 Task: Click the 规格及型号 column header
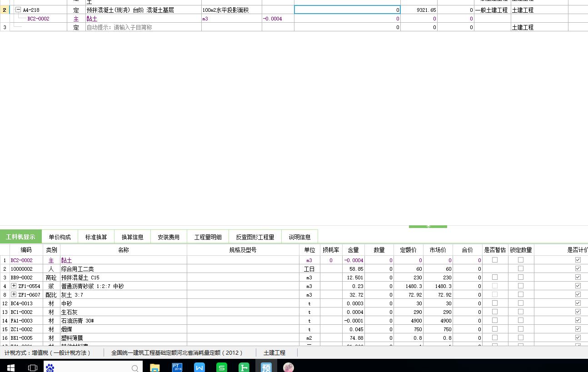pos(243,250)
